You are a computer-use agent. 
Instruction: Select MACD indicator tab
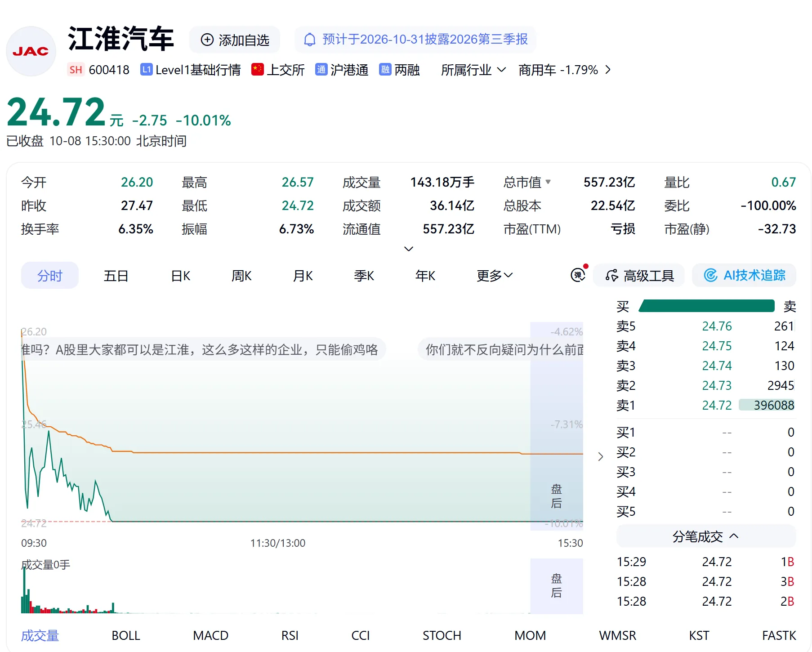point(211,635)
